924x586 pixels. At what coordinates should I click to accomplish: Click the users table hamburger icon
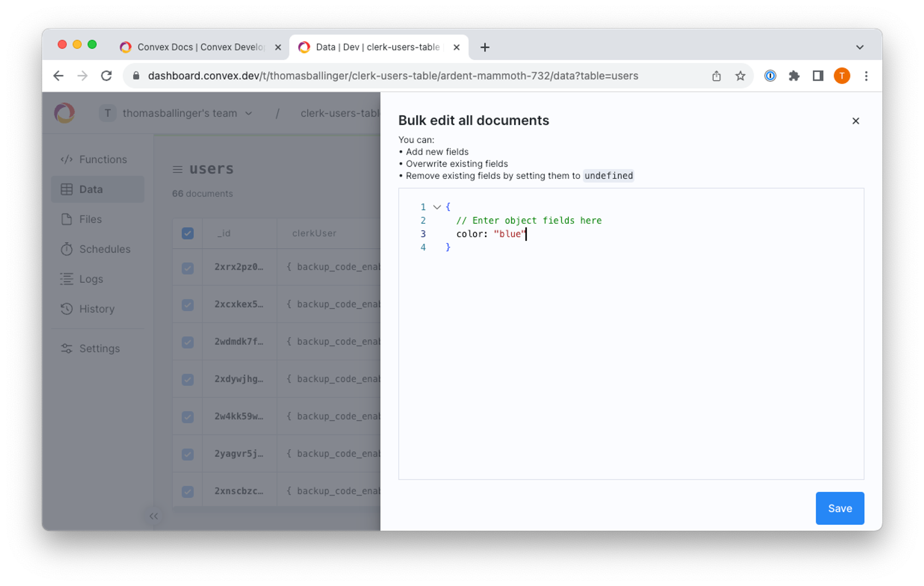click(177, 169)
